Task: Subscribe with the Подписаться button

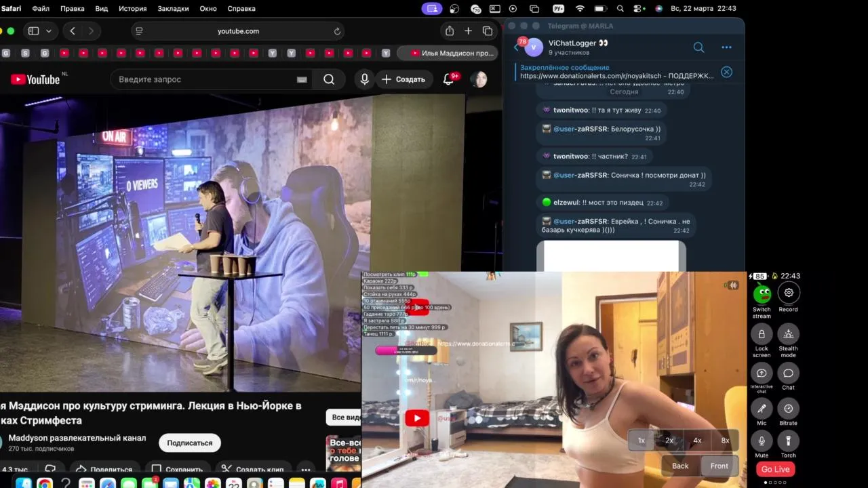Action: (190, 443)
